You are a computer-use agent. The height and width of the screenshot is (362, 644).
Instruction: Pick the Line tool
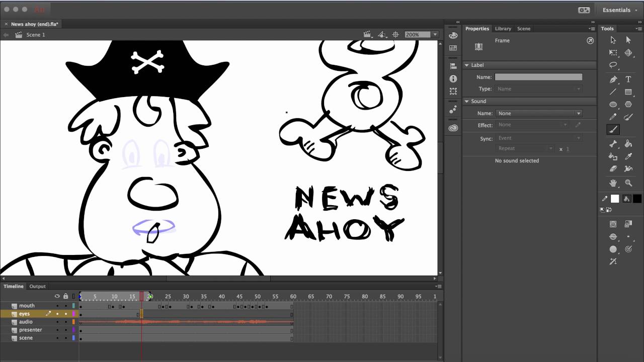pyautogui.click(x=613, y=92)
